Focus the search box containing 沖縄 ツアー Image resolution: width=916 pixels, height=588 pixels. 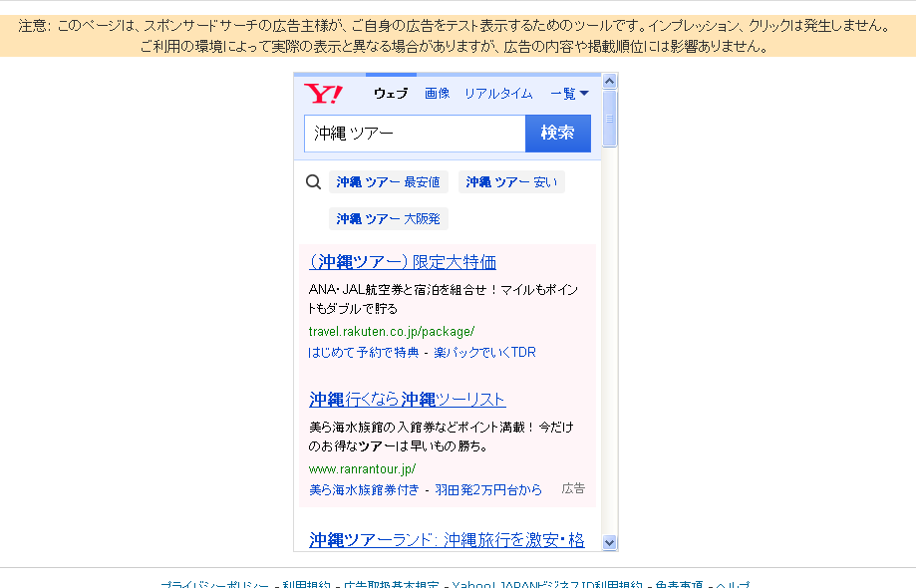point(415,134)
